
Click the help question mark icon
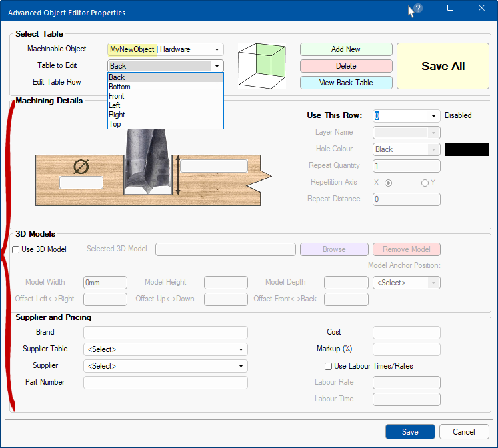pyautogui.click(x=418, y=9)
